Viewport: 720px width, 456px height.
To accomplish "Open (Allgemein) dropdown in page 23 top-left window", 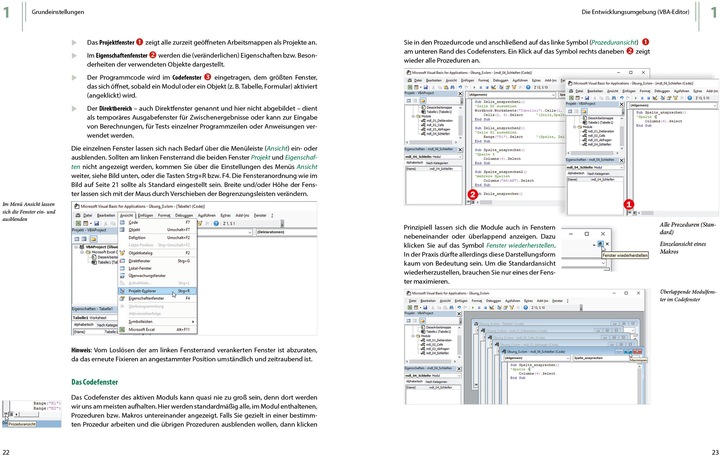I will [x=512, y=95].
